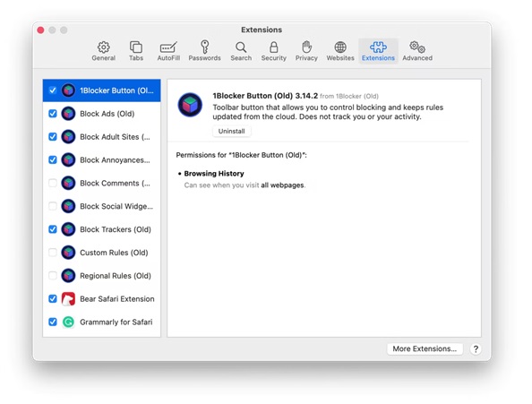Image resolution: width=532 pixels, height=404 pixels.
Task: Select the Extensions preferences tab
Action: pyautogui.click(x=378, y=51)
